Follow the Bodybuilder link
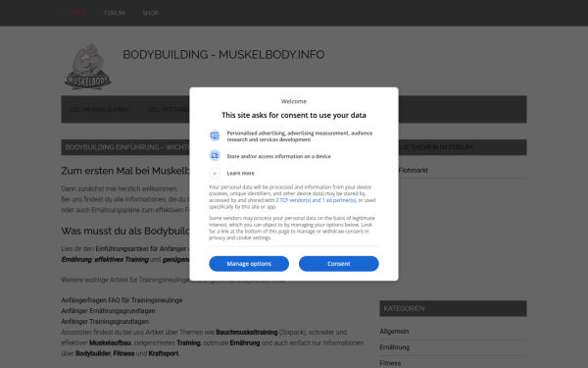Viewport: 588px width, 368px height. click(93, 353)
